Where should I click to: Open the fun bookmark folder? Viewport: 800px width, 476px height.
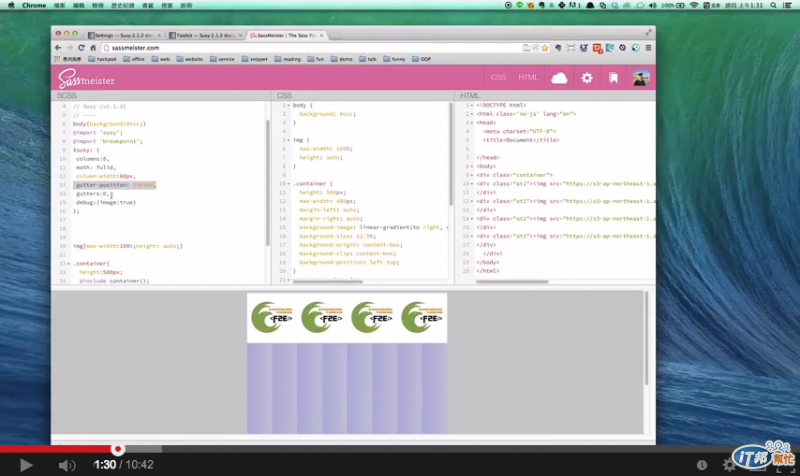(316, 59)
